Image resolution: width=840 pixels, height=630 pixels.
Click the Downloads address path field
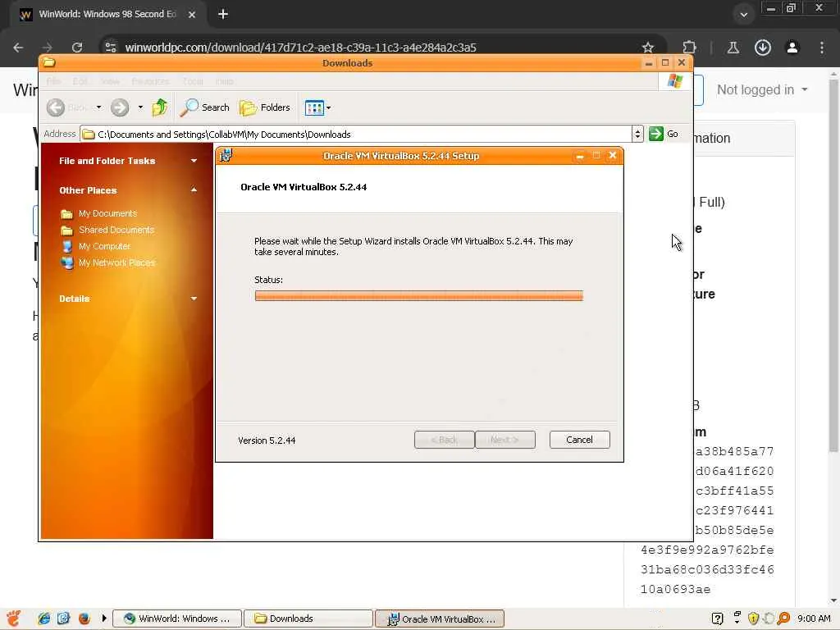(x=356, y=134)
